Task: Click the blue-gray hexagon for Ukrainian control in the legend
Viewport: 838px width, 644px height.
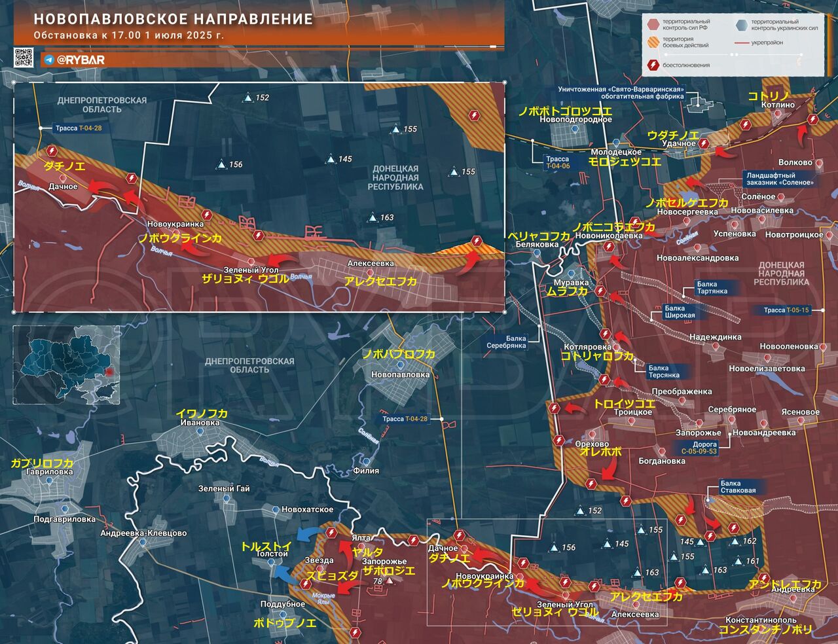Action: click(741, 25)
